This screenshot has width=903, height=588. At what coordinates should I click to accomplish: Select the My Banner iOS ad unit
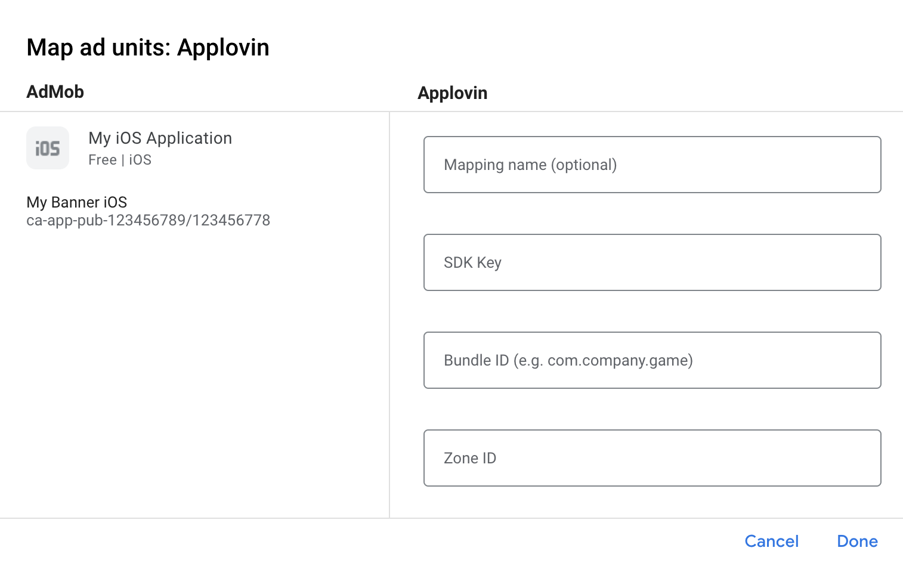click(x=76, y=202)
